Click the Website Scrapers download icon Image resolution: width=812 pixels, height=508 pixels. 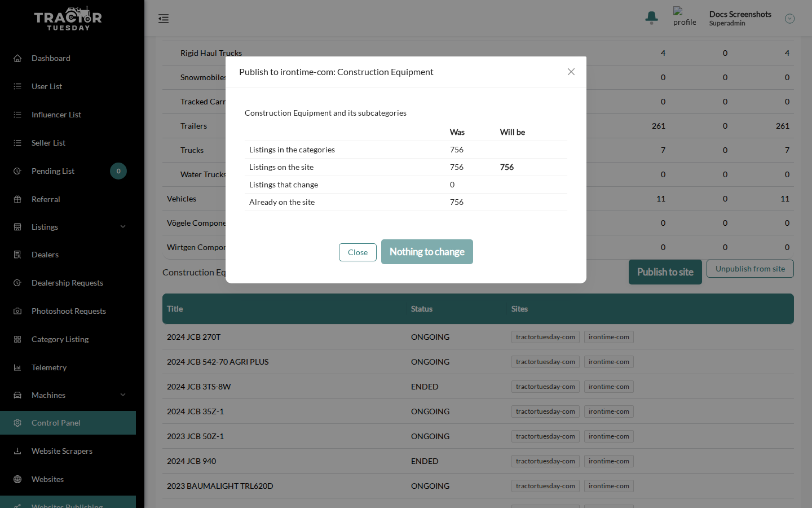coord(17,451)
